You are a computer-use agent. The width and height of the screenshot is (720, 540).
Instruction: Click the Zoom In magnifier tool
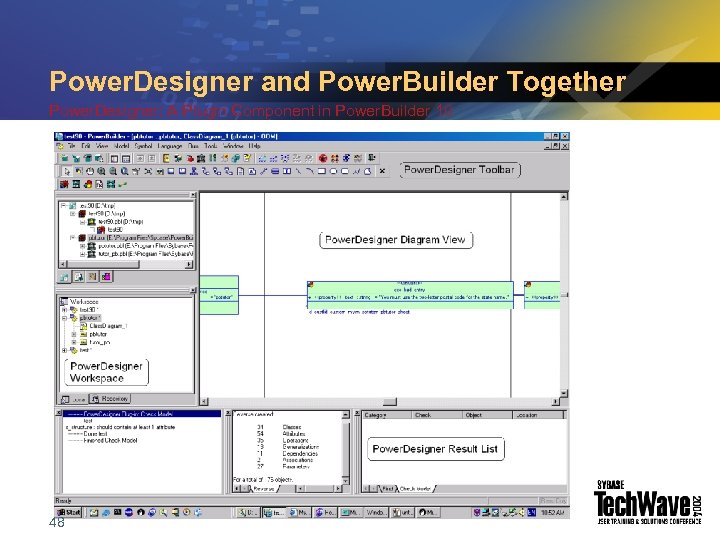click(101, 171)
